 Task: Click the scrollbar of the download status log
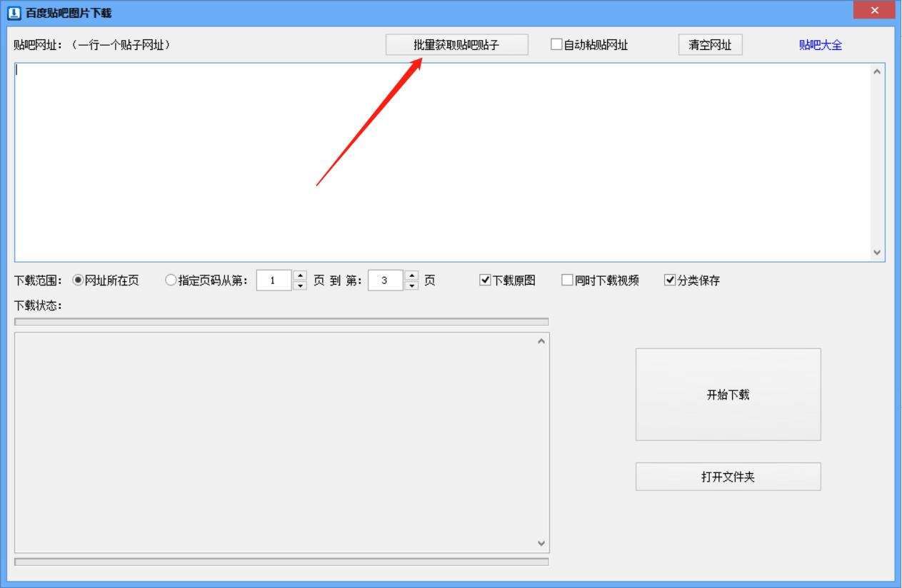click(541, 442)
